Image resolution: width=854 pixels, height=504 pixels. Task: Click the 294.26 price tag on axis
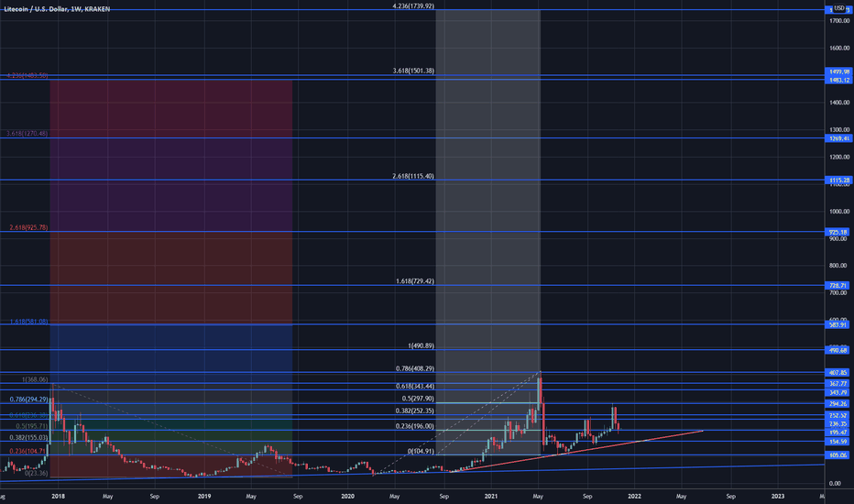(x=838, y=404)
